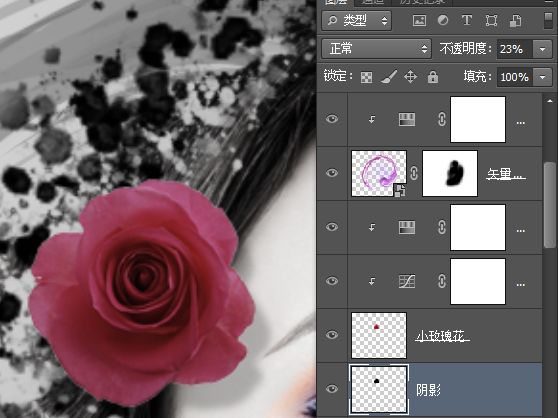Toggle visibility of the 小玫瑰花 layer

pos(332,335)
